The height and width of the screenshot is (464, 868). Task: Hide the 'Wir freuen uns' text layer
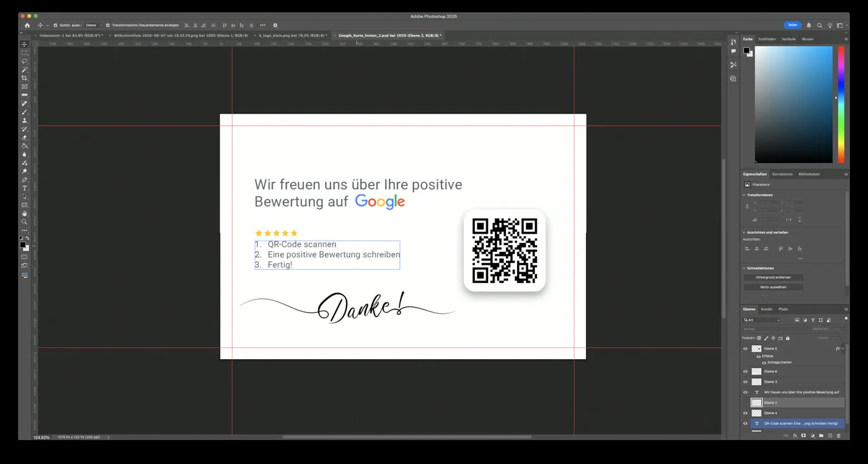coord(745,392)
